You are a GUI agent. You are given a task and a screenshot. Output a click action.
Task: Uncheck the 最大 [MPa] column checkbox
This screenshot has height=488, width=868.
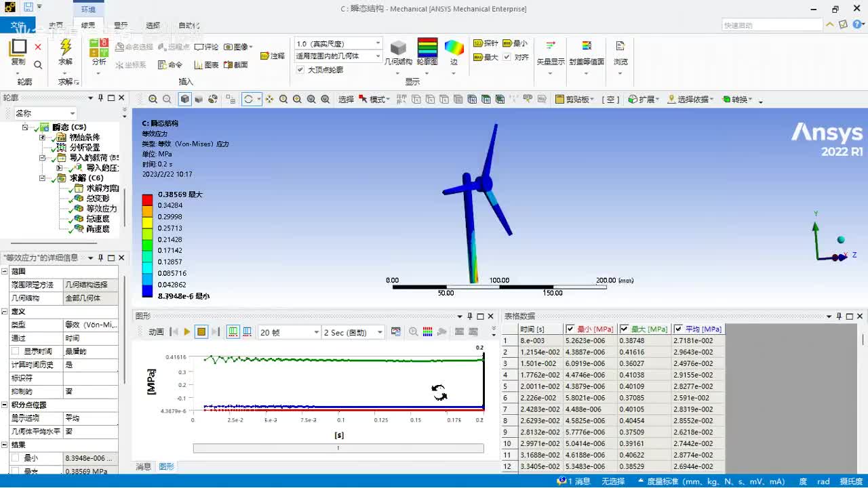coord(625,329)
